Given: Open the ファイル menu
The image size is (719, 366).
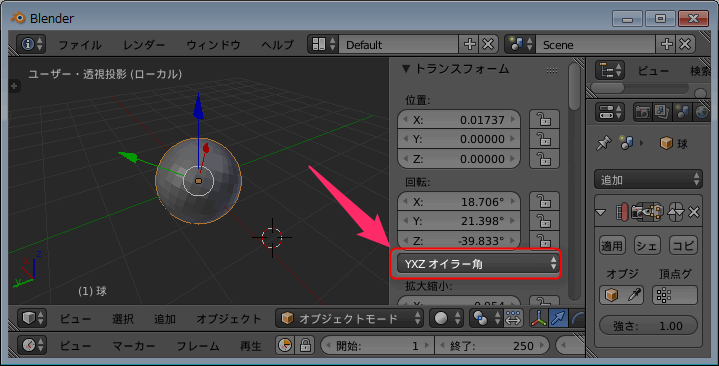Looking at the screenshot, I should [x=80, y=44].
